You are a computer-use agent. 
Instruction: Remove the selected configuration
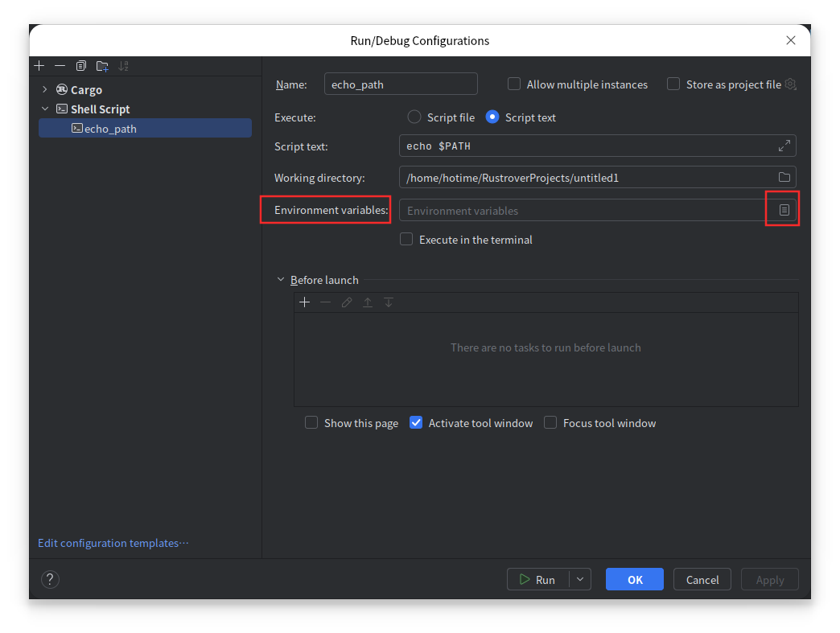[60, 66]
